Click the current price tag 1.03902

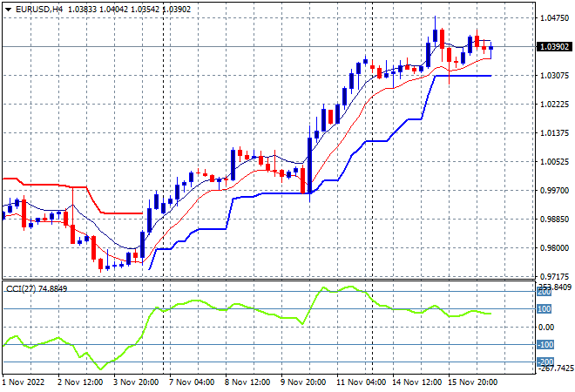coord(554,46)
